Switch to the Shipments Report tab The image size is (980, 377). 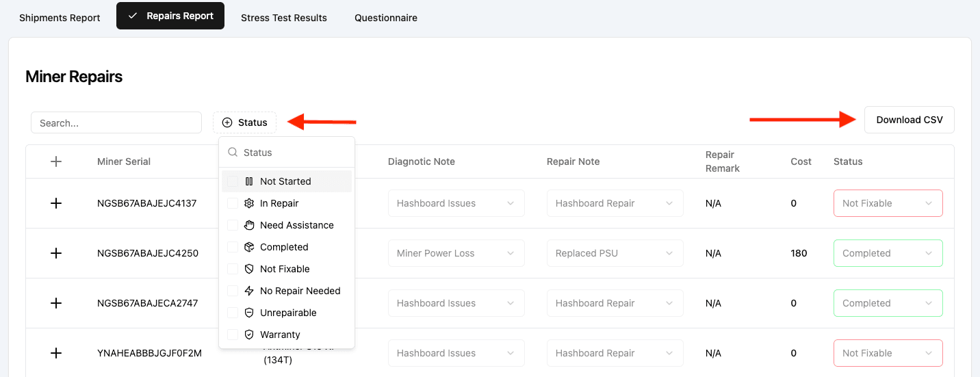point(60,18)
